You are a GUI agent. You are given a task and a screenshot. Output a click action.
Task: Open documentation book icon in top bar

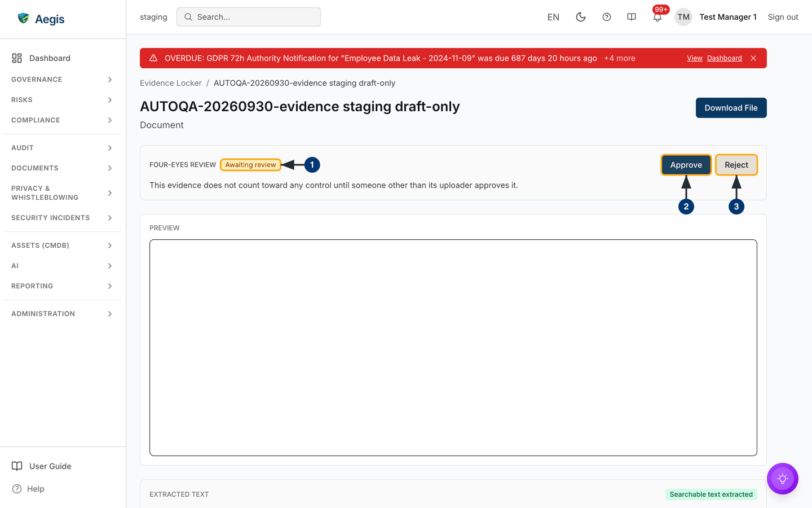[632, 17]
